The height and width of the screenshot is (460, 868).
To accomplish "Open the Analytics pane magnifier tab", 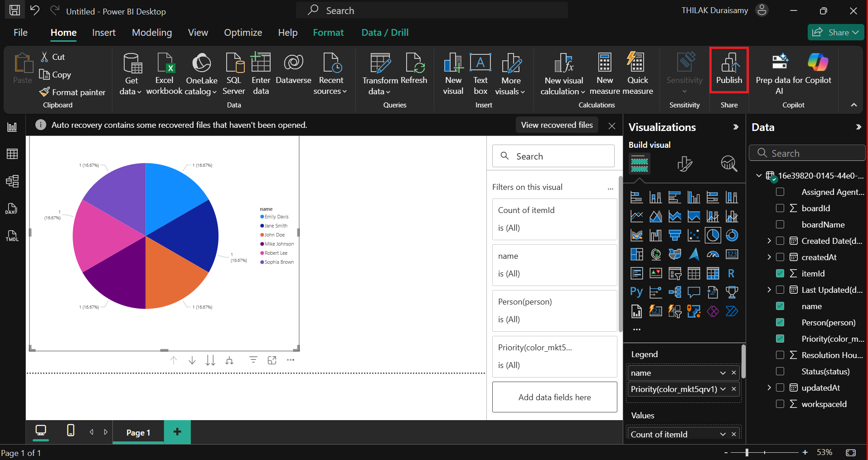I will pyautogui.click(x=729, y=164).
